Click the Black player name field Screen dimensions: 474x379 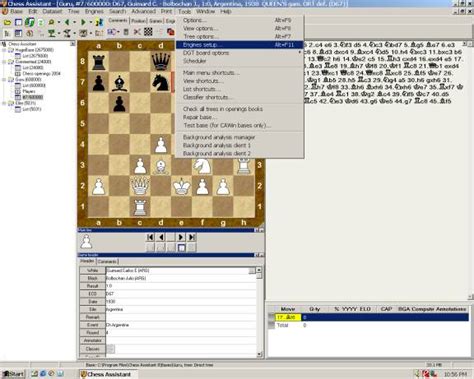181,278
